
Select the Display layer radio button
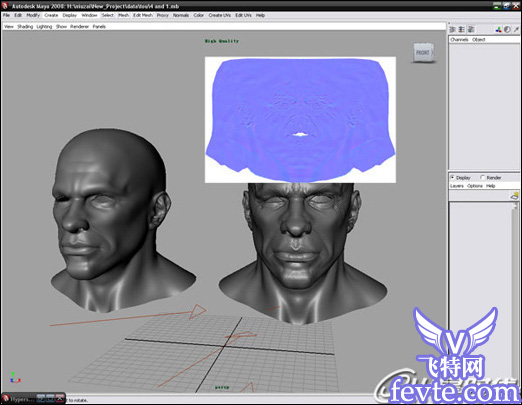pyautogui.click(x=452, y=177)
